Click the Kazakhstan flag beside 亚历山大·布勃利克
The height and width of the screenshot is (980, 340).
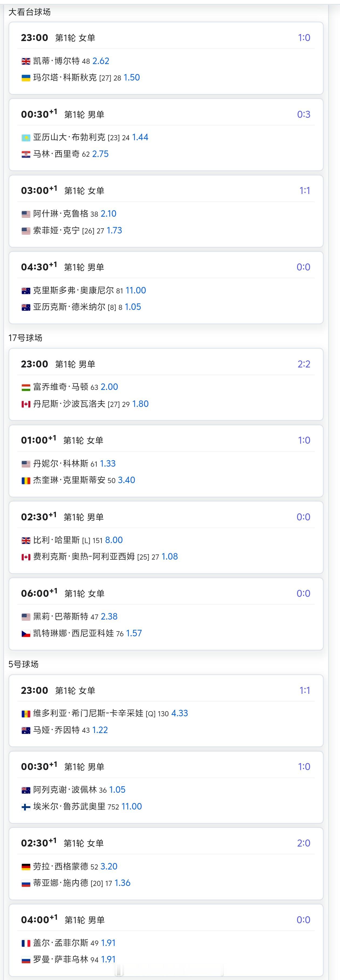pyautogui.click(x=26, y=138)
